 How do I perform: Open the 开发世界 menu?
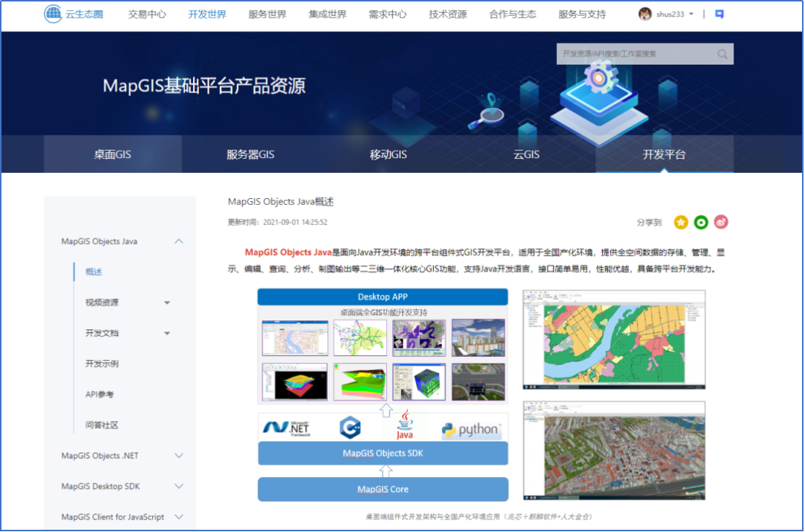click(207, 14)
